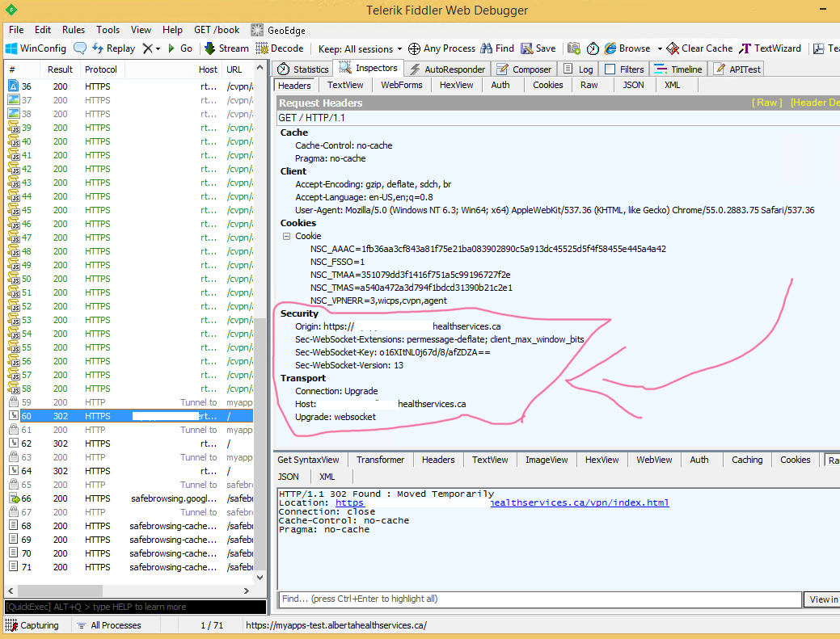Save captured sessions with the Save icon

pos(538,48)
